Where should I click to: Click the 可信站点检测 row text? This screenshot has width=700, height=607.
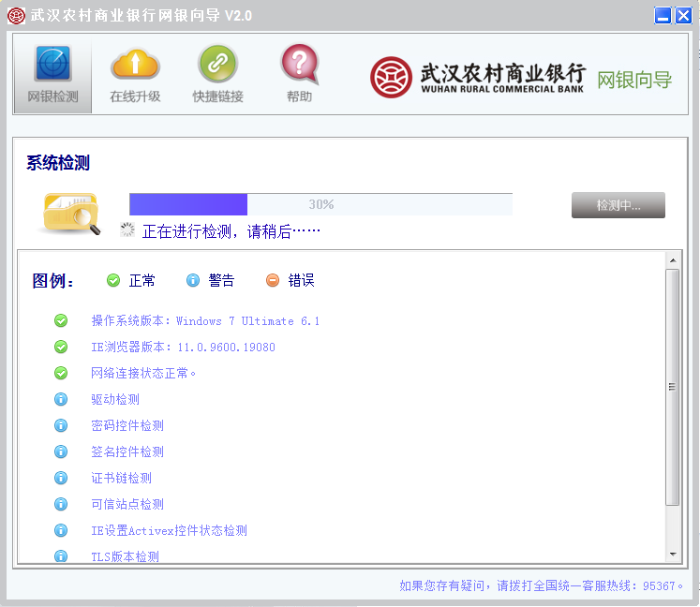pyautogui.click(x=127, y=504)
